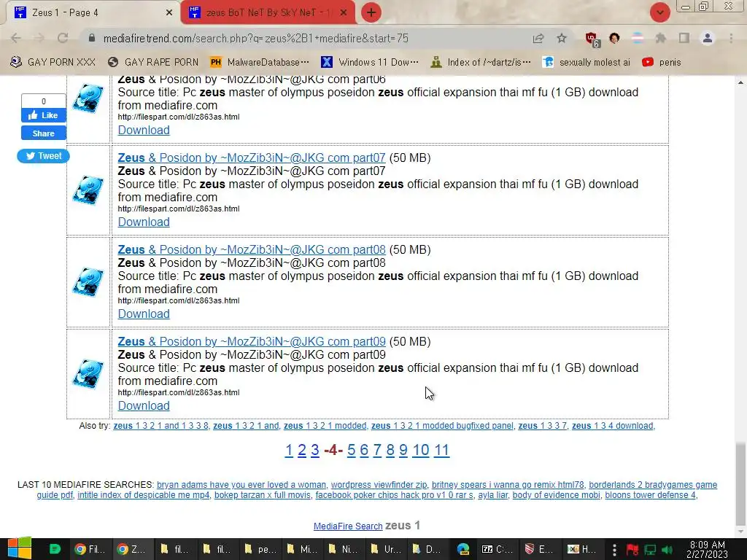Viewport: 747px width, 560px height.
Task: Open the MalwareDatabase bookmark
Action: point(260,63)
